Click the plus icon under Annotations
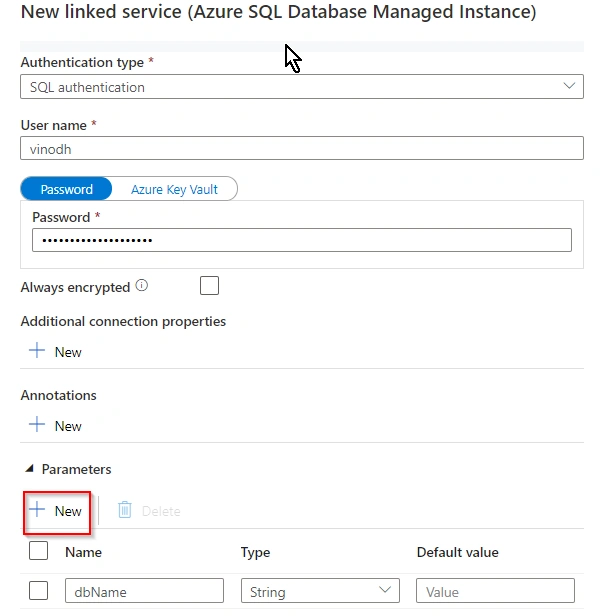 pyautogui.click(x=37, y=425)
